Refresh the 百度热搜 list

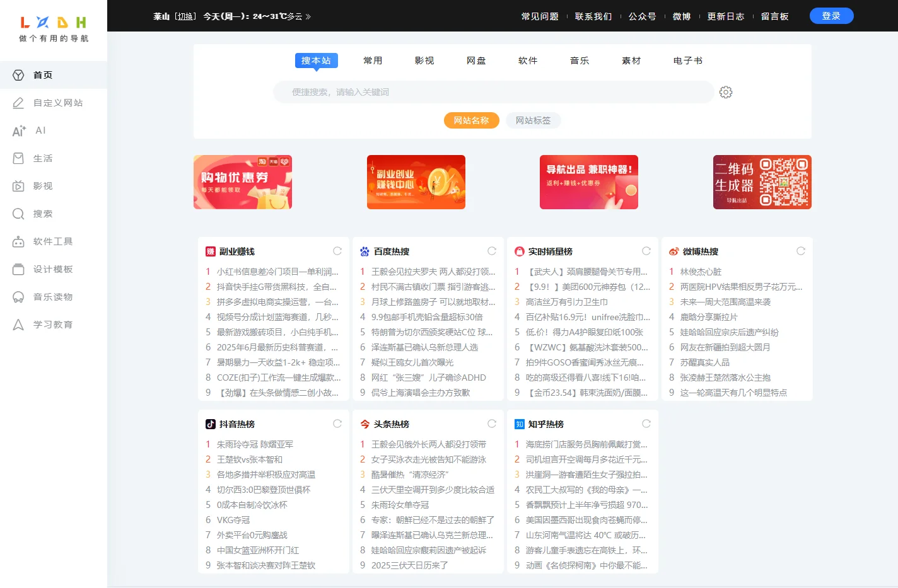tap(492, 251)
